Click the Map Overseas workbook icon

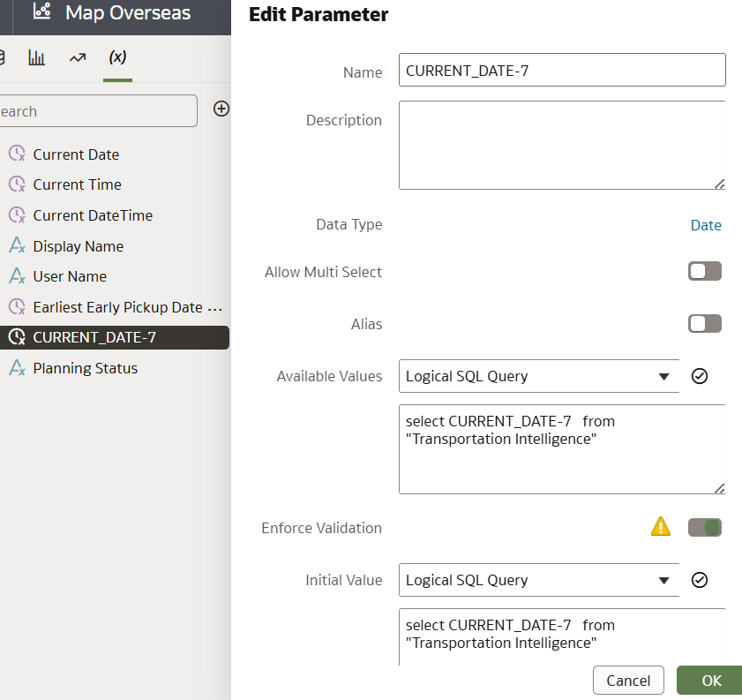[41, 13]
